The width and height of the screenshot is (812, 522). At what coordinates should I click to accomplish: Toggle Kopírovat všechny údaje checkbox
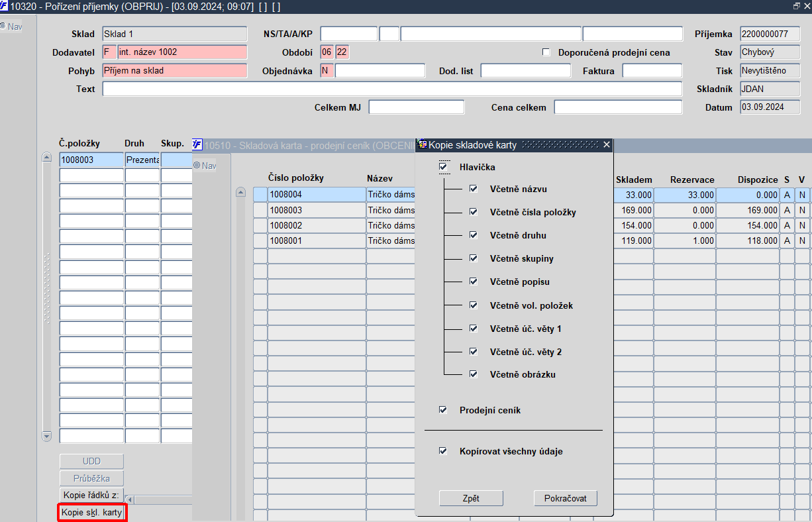tap(443, 451)
